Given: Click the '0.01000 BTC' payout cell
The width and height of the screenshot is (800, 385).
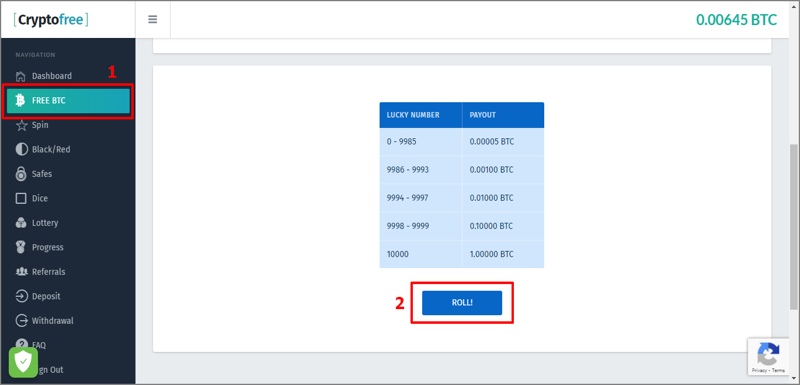Looking at the screenshot, I should 503,198.
